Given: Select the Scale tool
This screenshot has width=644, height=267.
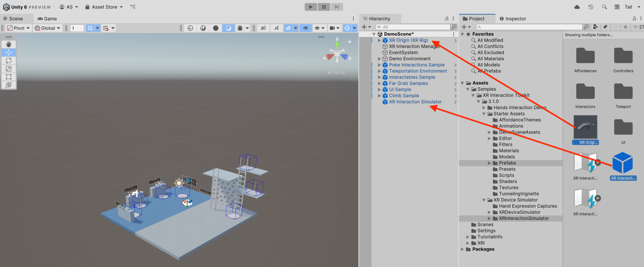Looking at the screenshot, I should coord(8,68).
